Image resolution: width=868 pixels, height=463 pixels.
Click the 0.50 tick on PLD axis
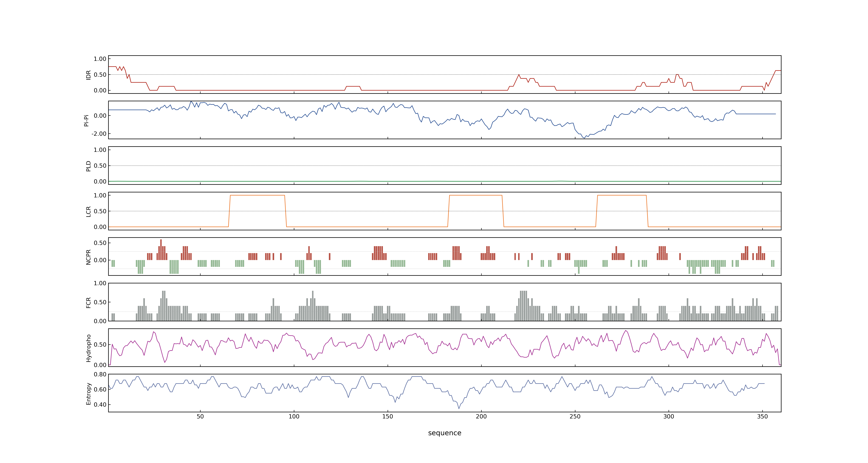click(x=100, y=165)
